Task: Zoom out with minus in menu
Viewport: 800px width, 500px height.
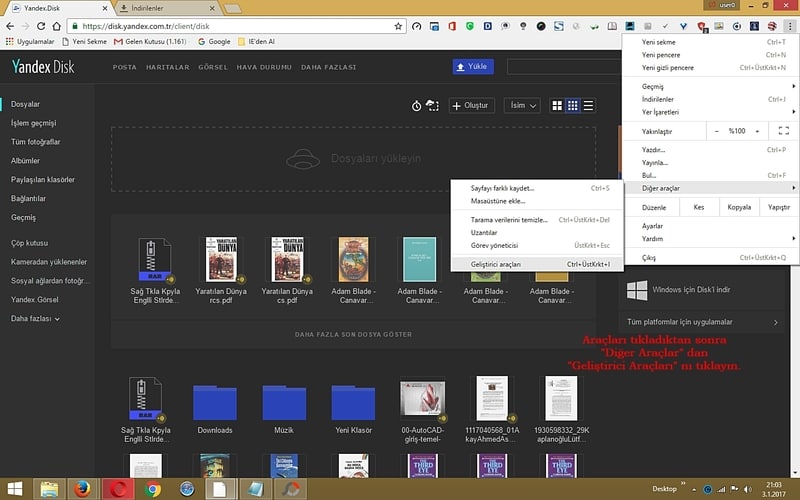Action: [716, 131]
